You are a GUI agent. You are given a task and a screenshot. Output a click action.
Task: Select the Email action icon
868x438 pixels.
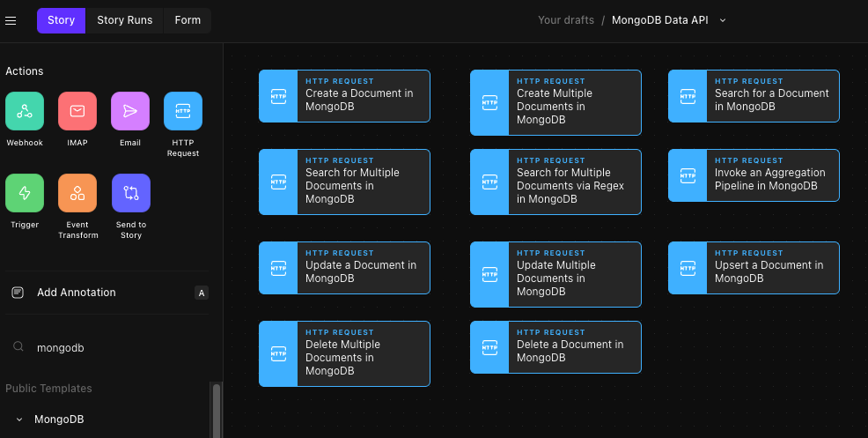coord(130,111)
